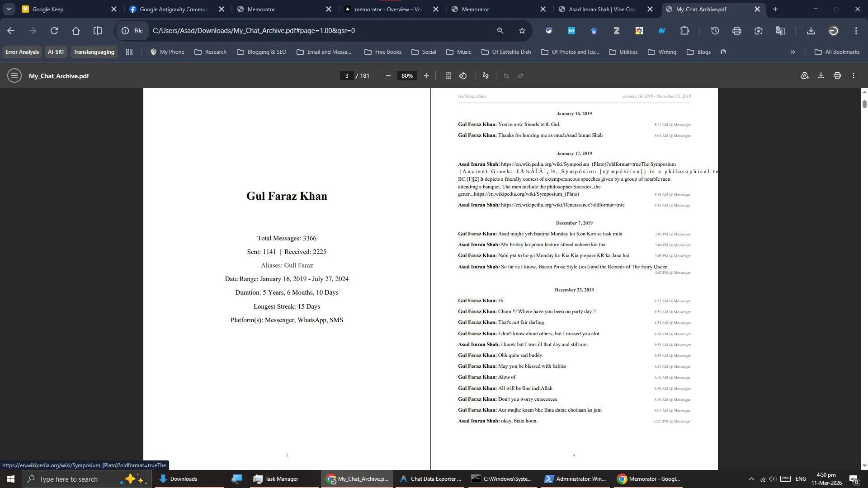Click the PDF vertical scrollbar thumb
The height and width of the screenshot is (488, 868).
pos(864,104)
